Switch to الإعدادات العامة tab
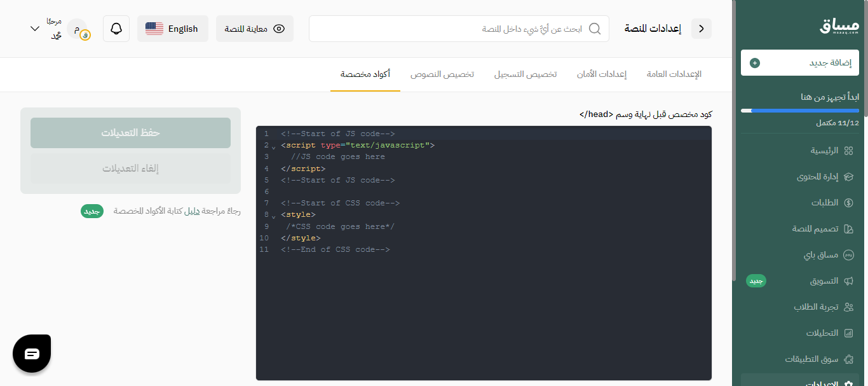Image resolution: width=868 pixels, height=386 pixels. point(674,74)
